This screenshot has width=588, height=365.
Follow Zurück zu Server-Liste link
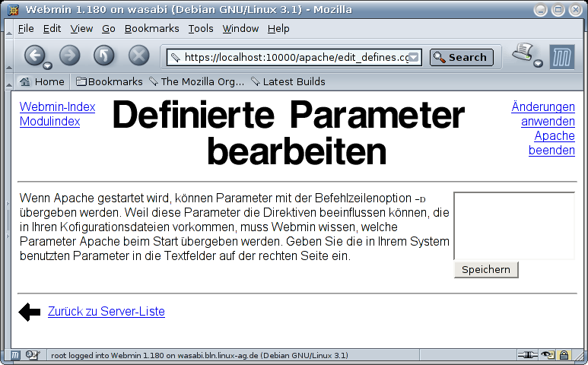(106, 312)
